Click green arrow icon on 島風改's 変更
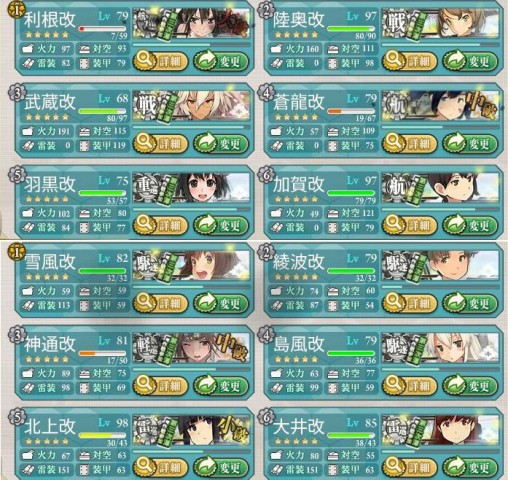 (x=455, y=384)
